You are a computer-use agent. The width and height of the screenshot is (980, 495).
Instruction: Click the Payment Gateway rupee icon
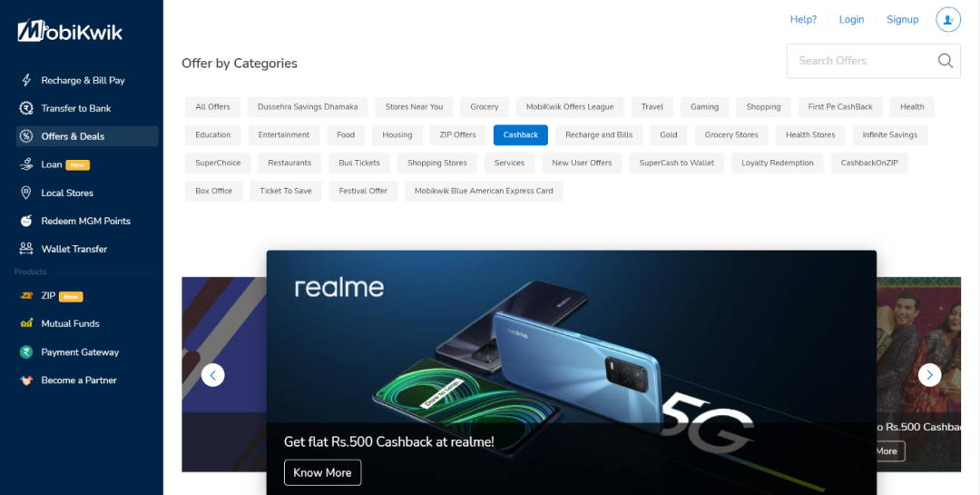point(26,351)
